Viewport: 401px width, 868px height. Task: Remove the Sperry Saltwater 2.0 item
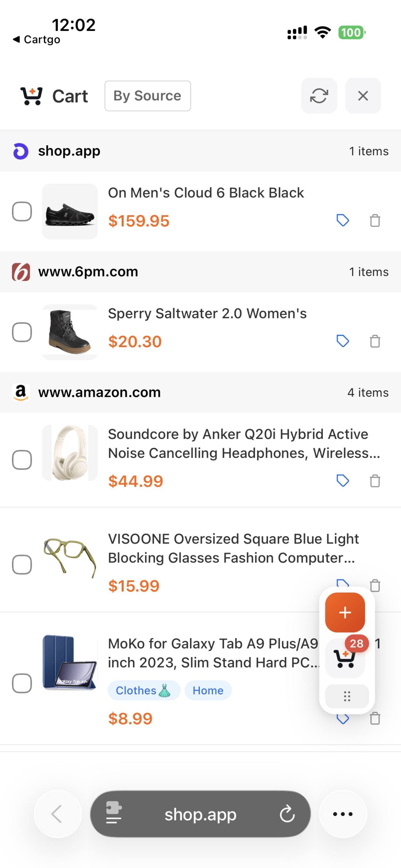tap(375, 341)
